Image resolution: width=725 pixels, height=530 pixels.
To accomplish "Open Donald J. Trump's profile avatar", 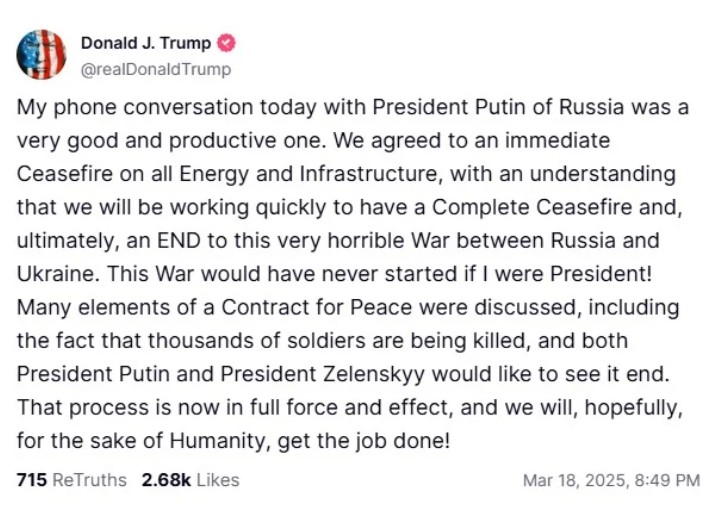I will 41,55.
